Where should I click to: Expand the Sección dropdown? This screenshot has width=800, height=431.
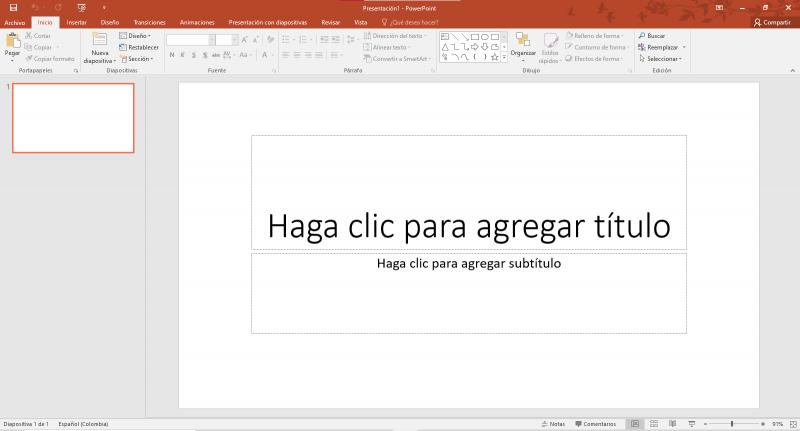(138, 59)
